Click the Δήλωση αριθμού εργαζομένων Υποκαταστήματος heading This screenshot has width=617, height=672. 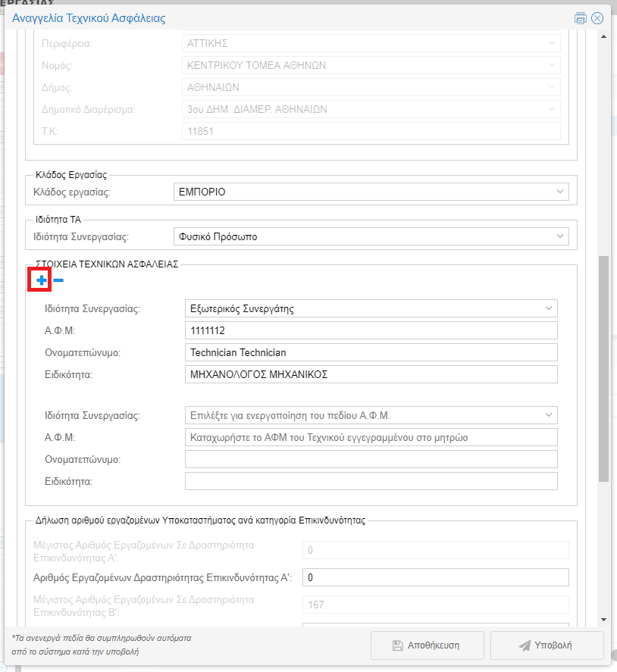[x=200, y=520]
